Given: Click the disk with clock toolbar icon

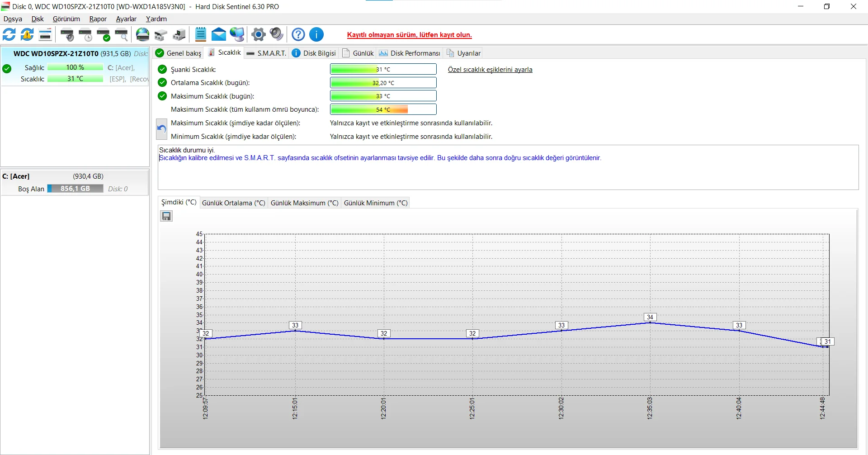Looking at the screenshot, I should (x=85, y=34).
